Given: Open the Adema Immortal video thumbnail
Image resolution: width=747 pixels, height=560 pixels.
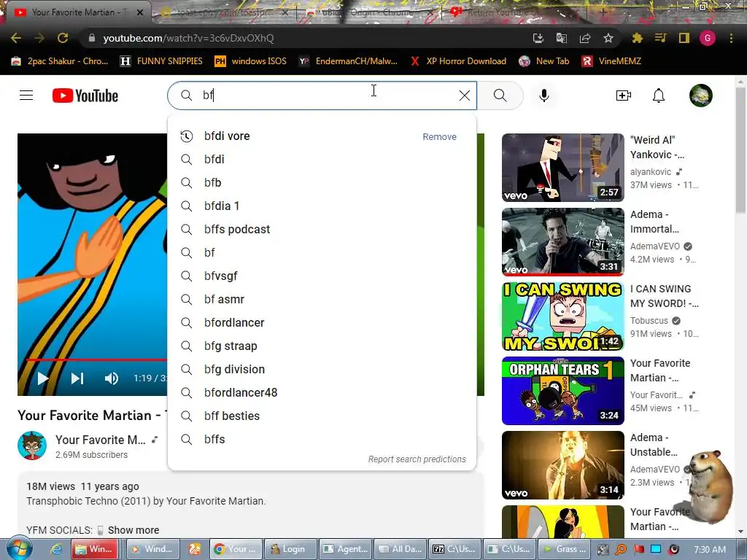Looking at the screenshot, I should pyautogui.click(x=562, y=242).
